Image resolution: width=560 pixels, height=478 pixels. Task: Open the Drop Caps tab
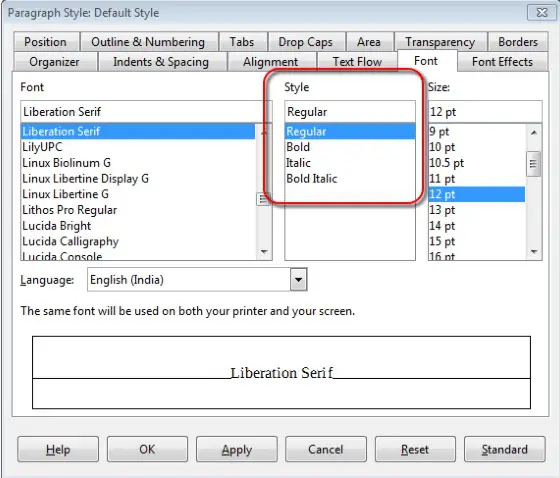click(307, 42)
